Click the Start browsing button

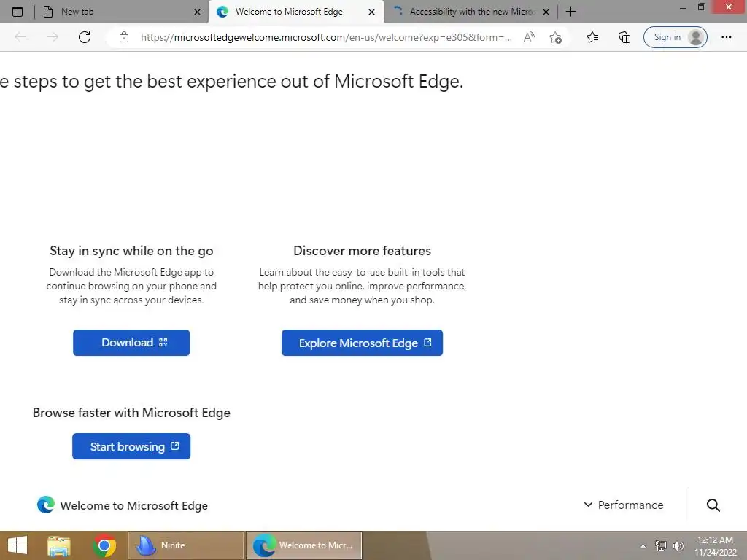tap(131, 446)
